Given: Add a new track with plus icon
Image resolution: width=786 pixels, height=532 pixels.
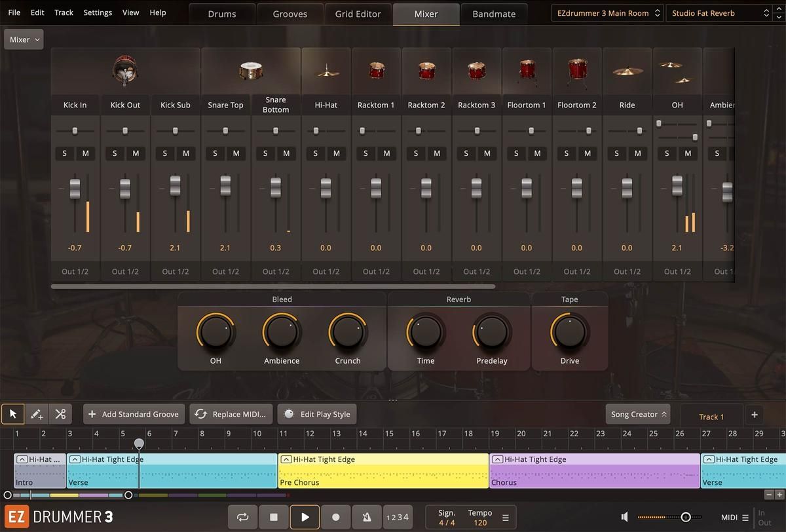Looking at the screenshot, I should pyautogui.click(x=754, y=415).
